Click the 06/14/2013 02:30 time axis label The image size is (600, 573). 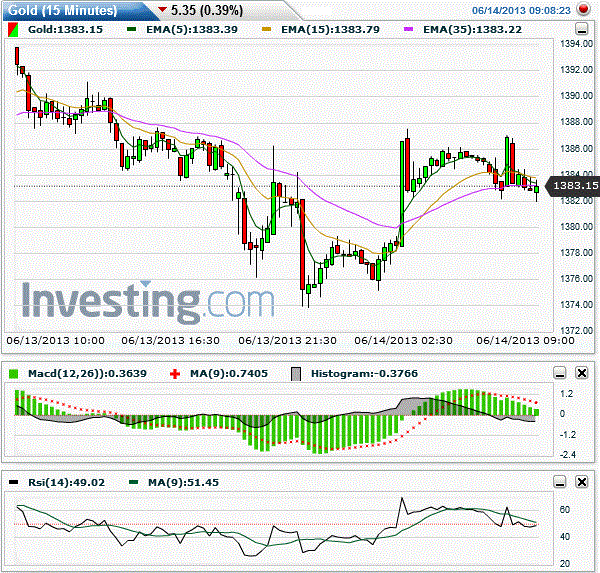(403, 340)
